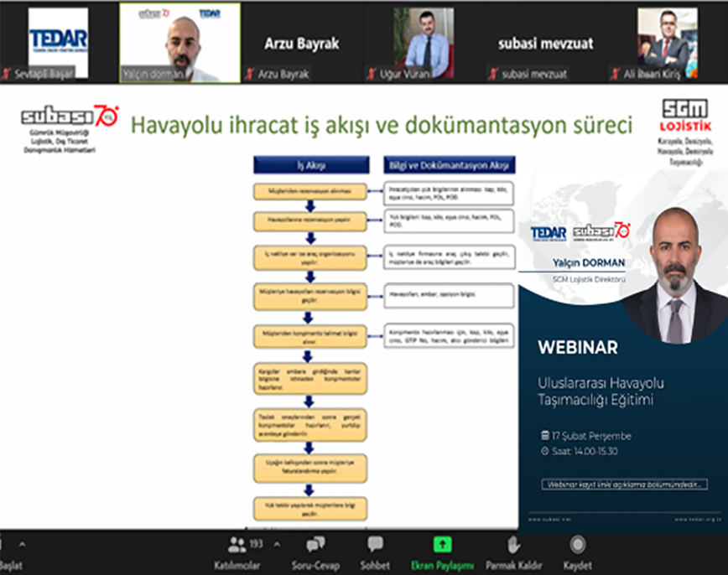Expand the caret next to Başlat
Screen dimensions: 728x575
(22, 544)
